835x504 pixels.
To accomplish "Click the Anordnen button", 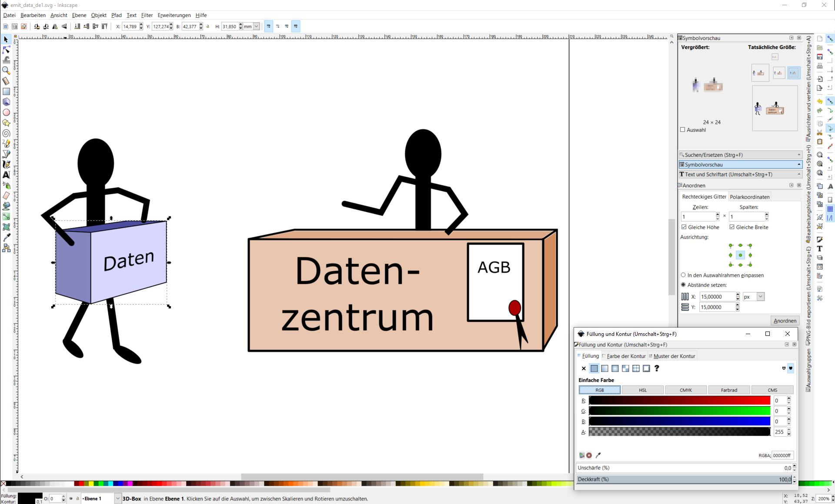I will [785, 321].
